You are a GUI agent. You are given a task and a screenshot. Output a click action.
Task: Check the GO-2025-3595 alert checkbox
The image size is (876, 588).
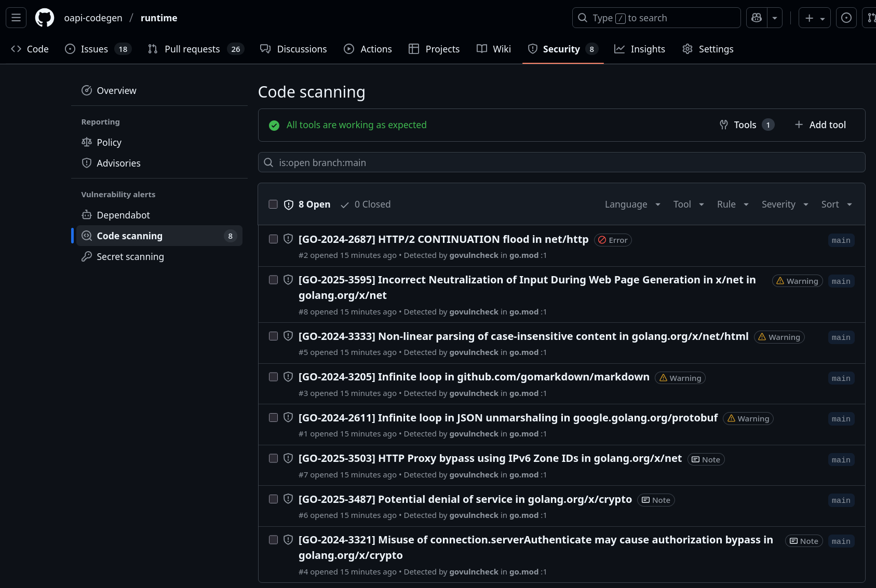pyautogui.click(x=273, y=280)
